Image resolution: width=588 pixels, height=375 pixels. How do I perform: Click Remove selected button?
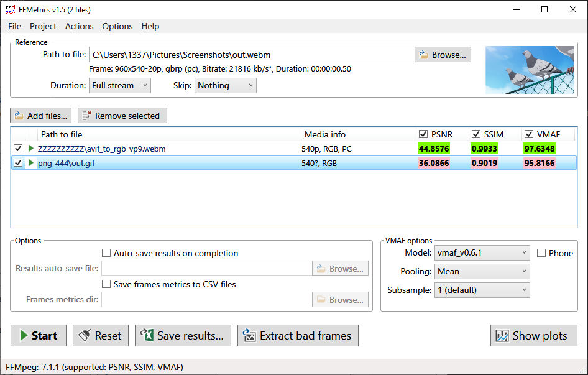pyautogui.click(x=122, y=116)
